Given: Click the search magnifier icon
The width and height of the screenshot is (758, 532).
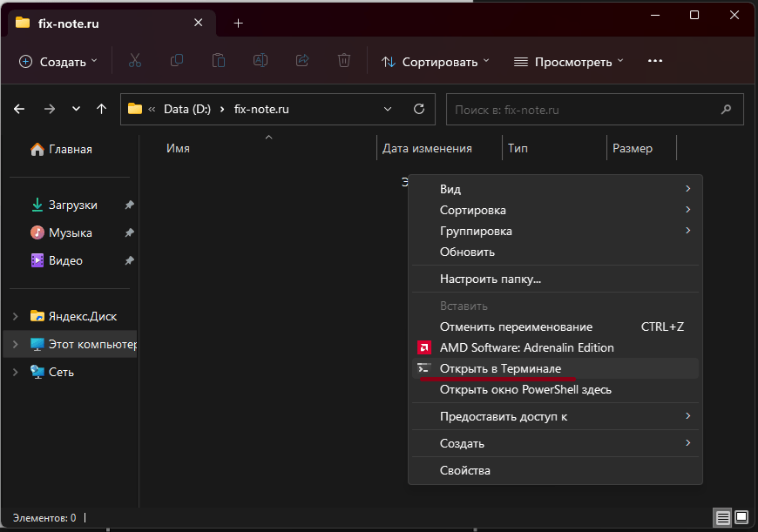Looking at the screenshot, I should click(726, 110).
